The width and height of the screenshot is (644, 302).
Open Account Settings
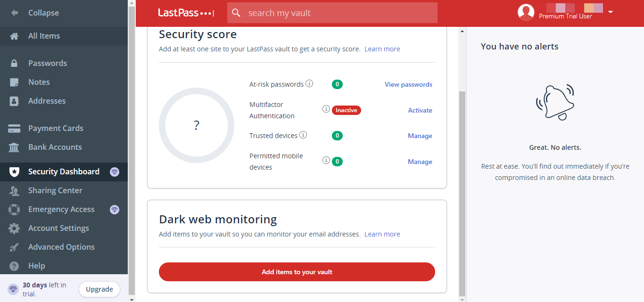point(64,228)
